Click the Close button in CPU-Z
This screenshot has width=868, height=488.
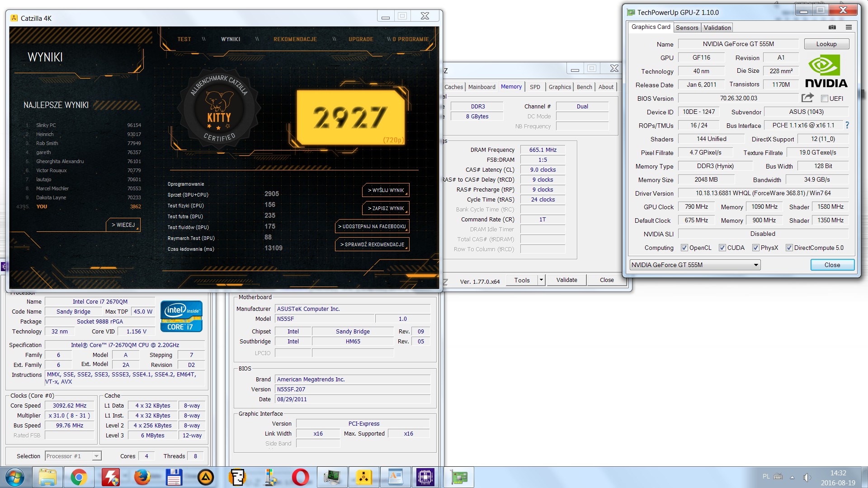pyautogui.click(x=607, y=280)
